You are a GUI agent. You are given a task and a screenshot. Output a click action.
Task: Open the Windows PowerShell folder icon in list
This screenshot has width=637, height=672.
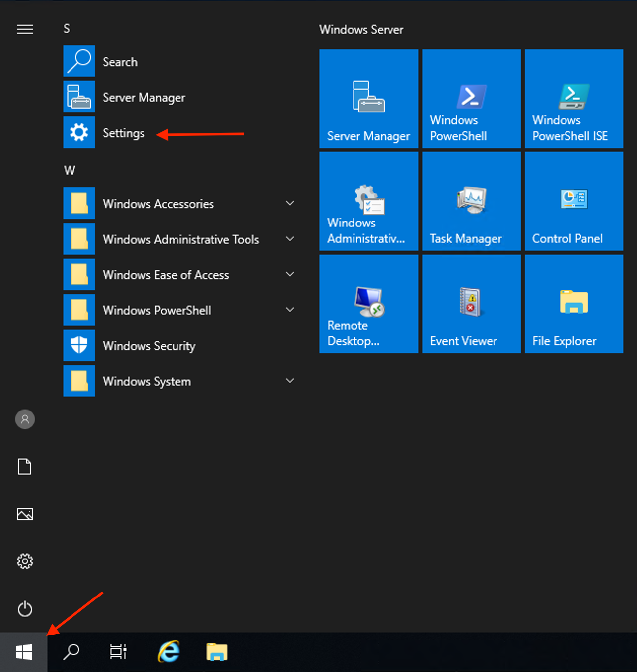click(x=79, y=310)
